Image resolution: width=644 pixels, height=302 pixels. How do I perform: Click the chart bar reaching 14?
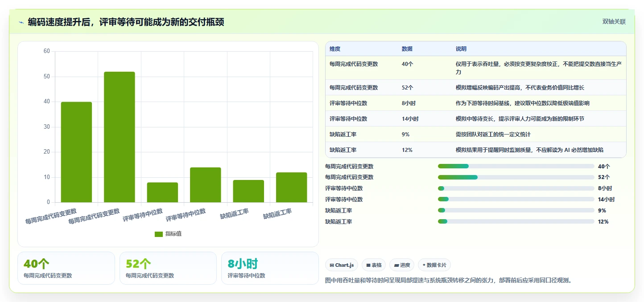[x=206, y=185]
